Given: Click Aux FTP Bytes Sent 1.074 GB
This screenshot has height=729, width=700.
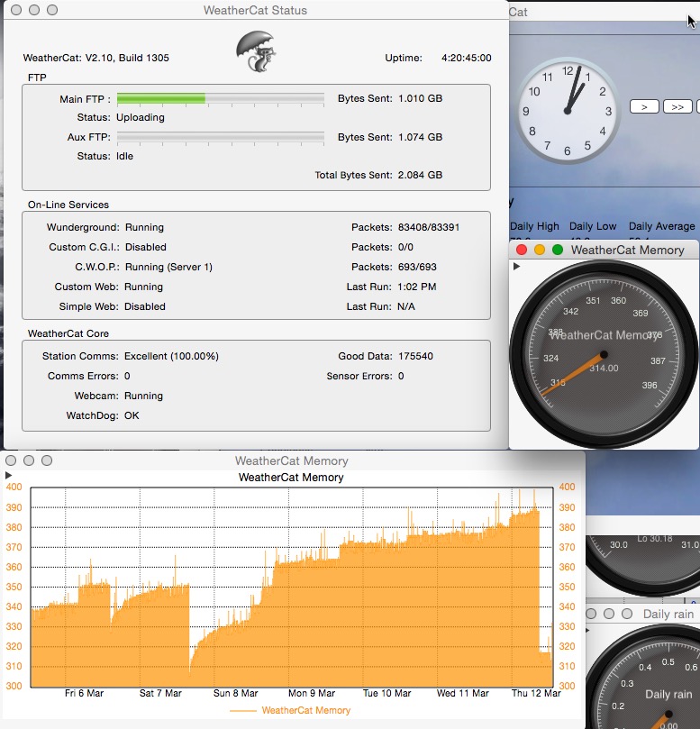Looking at the screenshot, I should point(420,137).
